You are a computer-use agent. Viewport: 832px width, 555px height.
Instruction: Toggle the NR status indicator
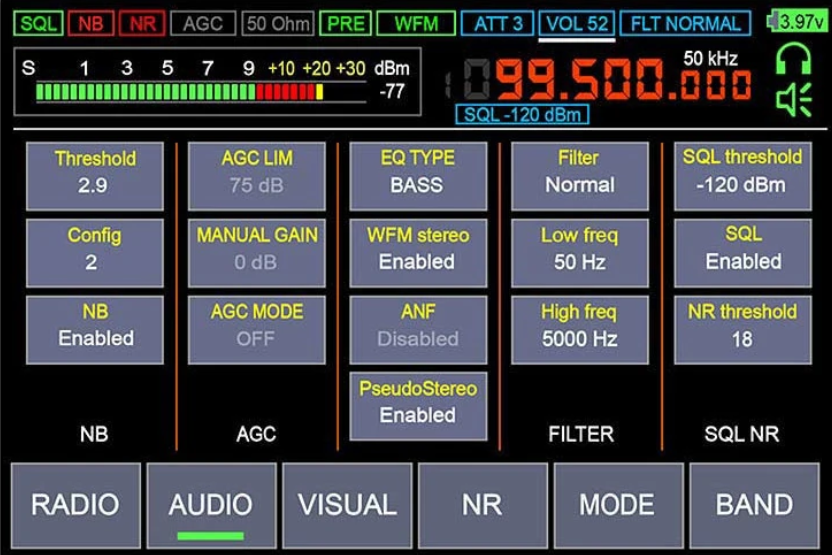141,23
